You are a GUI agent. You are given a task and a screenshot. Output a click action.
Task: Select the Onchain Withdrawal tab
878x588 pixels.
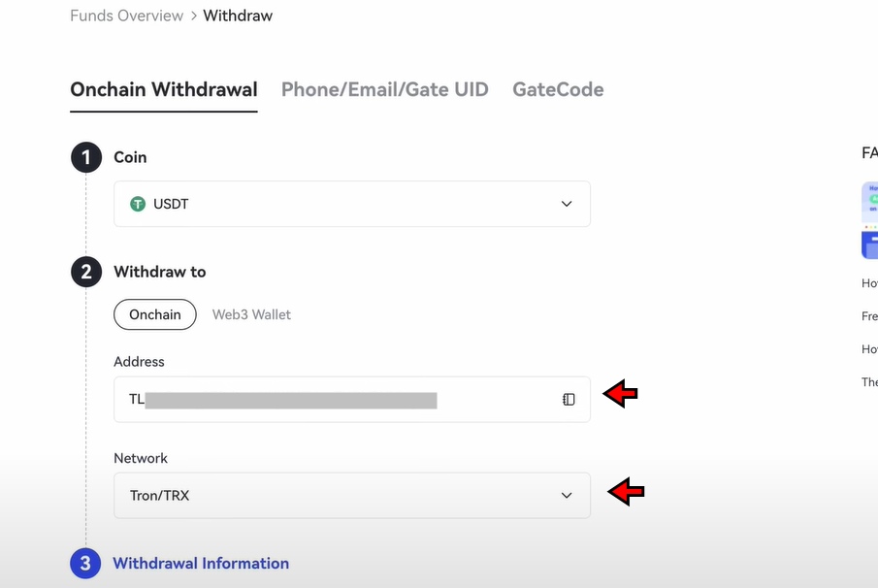point(163,88)
